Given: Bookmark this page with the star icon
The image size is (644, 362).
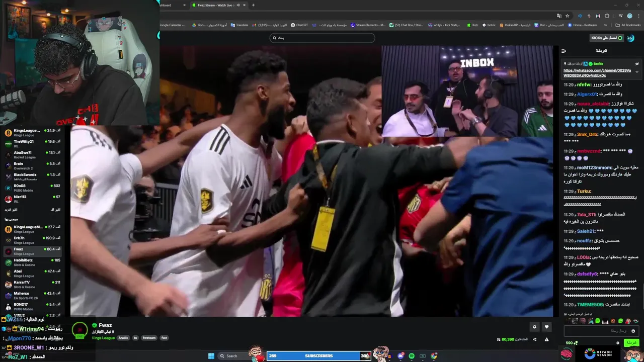Looking at the screenshot, I should click(x=567, y=16).
